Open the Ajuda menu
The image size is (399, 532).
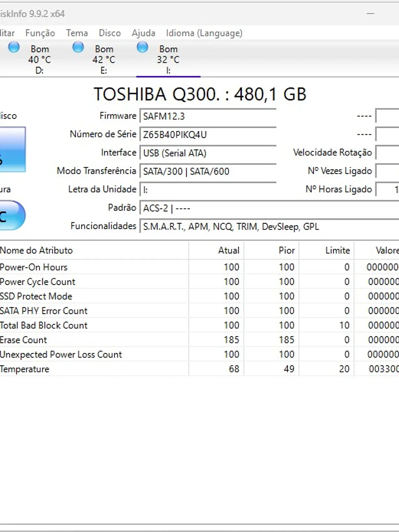(143, 33)
